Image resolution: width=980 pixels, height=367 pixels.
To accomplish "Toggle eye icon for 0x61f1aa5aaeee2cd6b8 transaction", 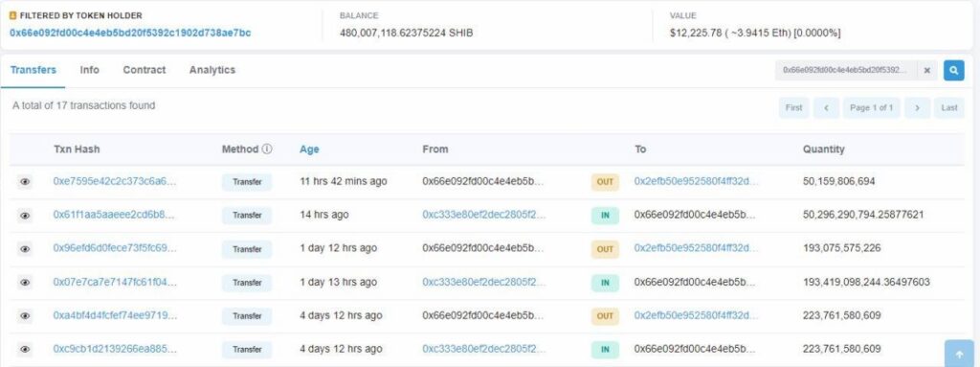I will (25, 216).
